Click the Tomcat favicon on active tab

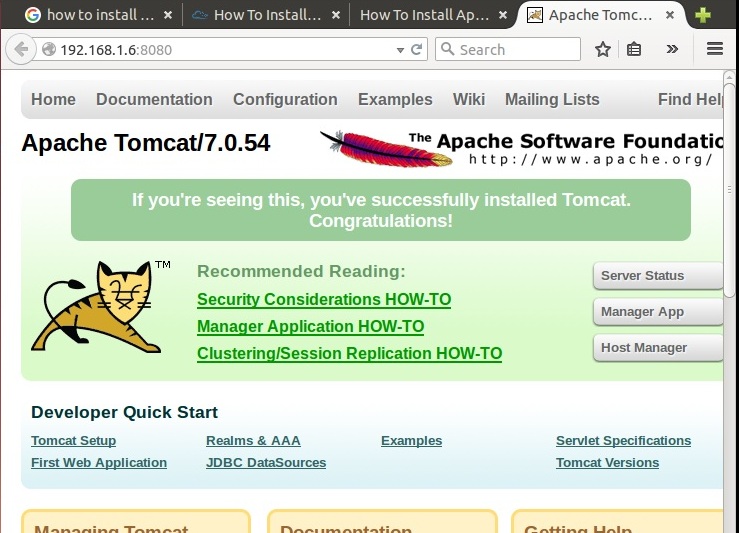[534, 15]
